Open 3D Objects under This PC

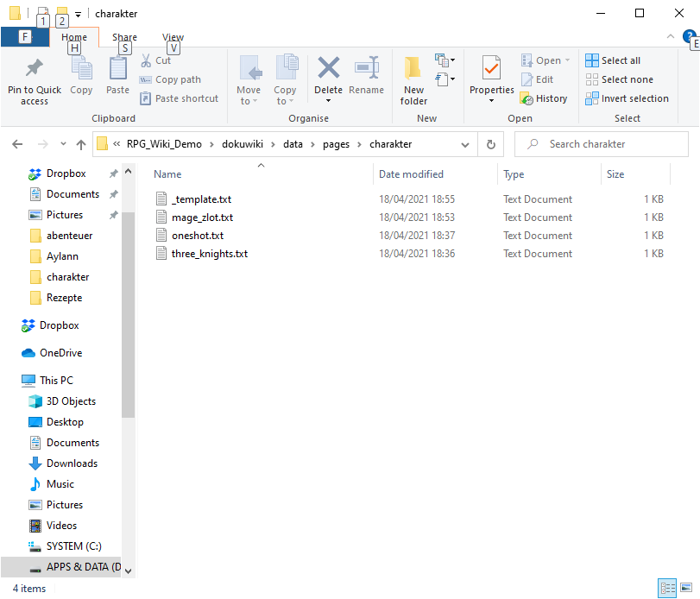pos(71,401)
